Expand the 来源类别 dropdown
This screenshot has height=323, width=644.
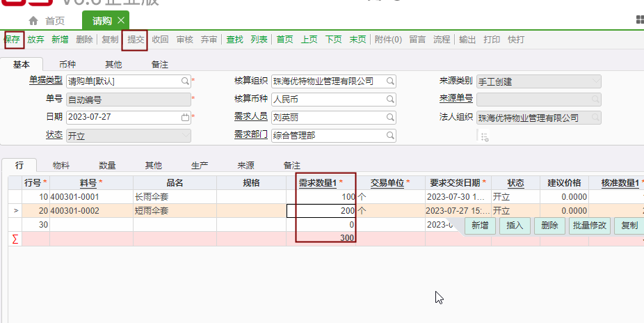[x=595, y=81]
